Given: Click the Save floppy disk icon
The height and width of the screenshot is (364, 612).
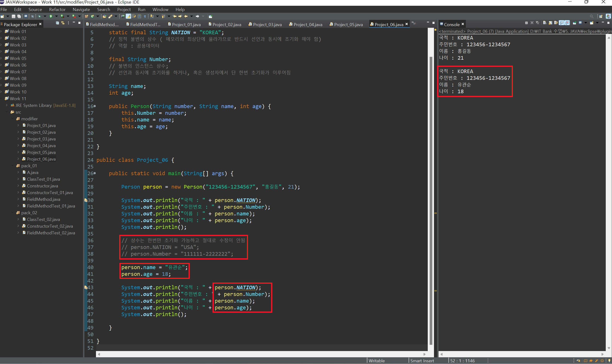Looking at the screenshot, I should coord(13,17).
